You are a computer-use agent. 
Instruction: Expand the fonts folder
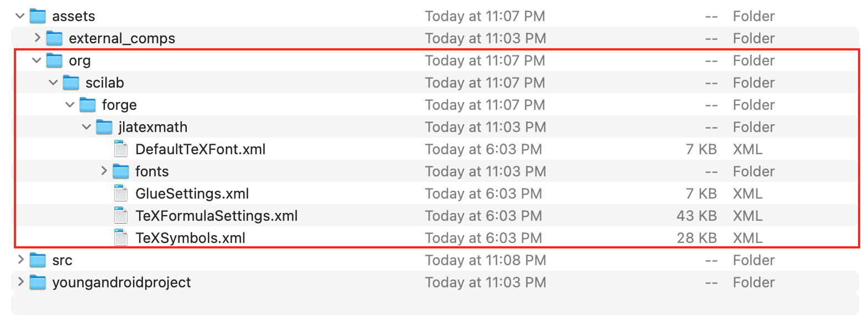pyautogui.click(x=104, y=171)
